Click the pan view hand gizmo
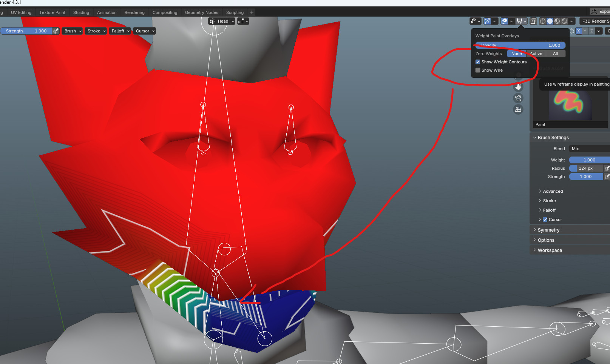 (518, 87)
